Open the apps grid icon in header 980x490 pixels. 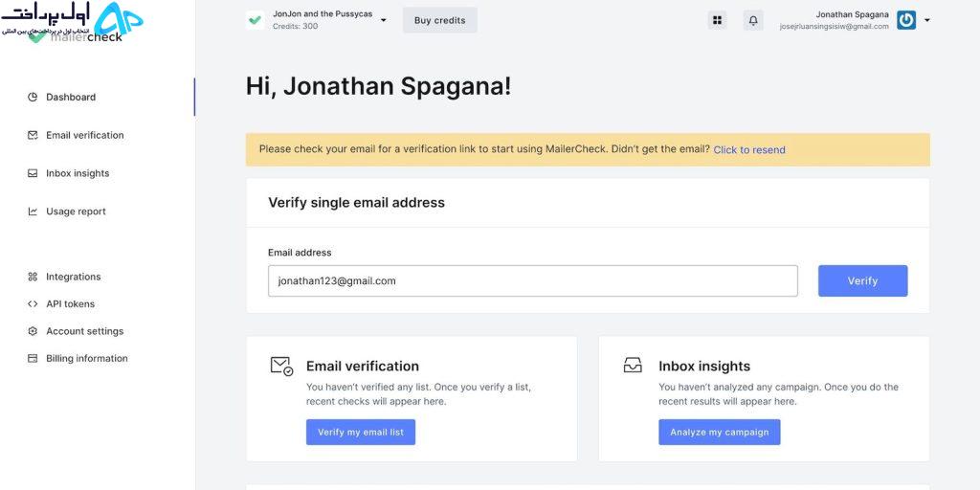tap(718, 20)
